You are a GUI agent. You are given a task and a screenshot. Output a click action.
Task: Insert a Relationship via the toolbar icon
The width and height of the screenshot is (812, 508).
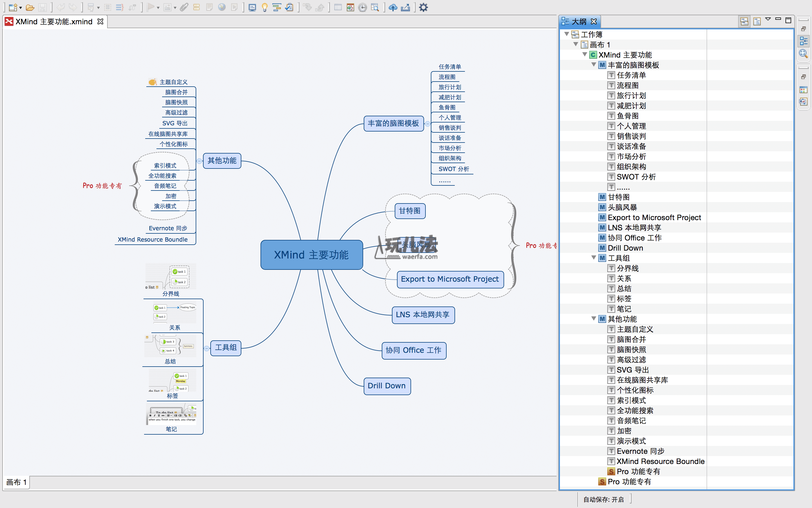click(133, 7)
